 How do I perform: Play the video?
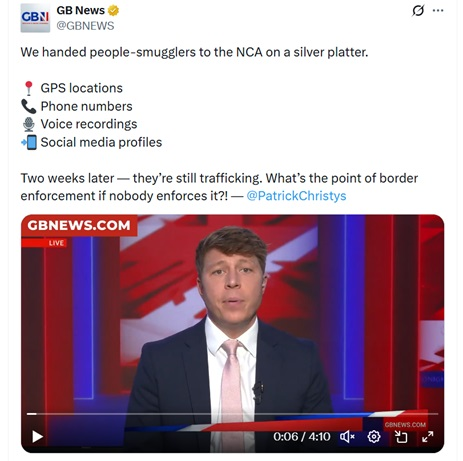pos(37,436)
